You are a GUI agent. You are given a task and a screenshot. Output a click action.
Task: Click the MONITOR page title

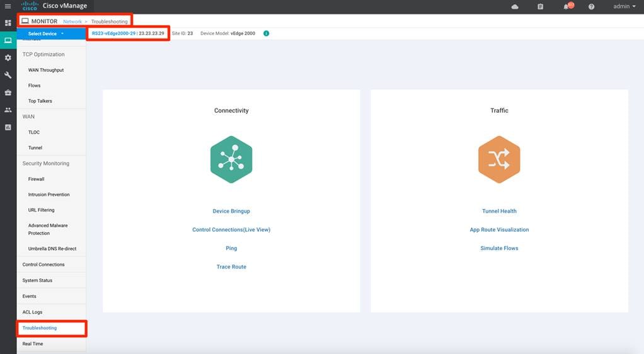click(x=44, y=21)
